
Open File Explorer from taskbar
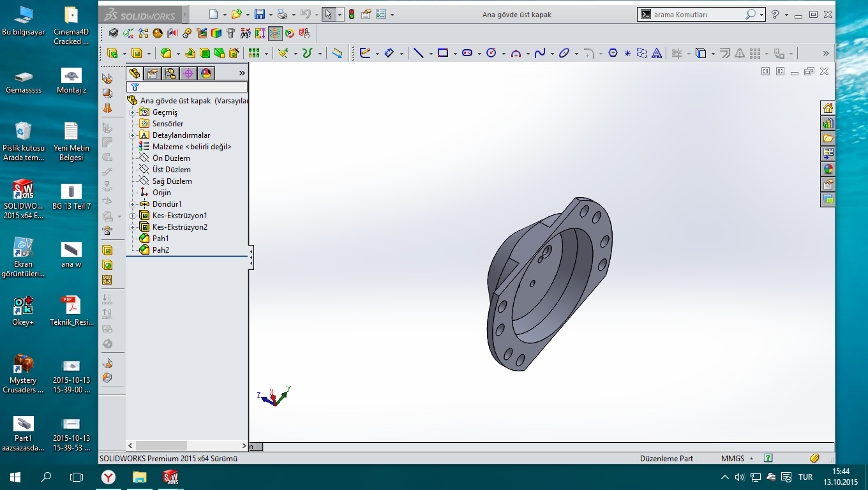click(x=139, y=477)
